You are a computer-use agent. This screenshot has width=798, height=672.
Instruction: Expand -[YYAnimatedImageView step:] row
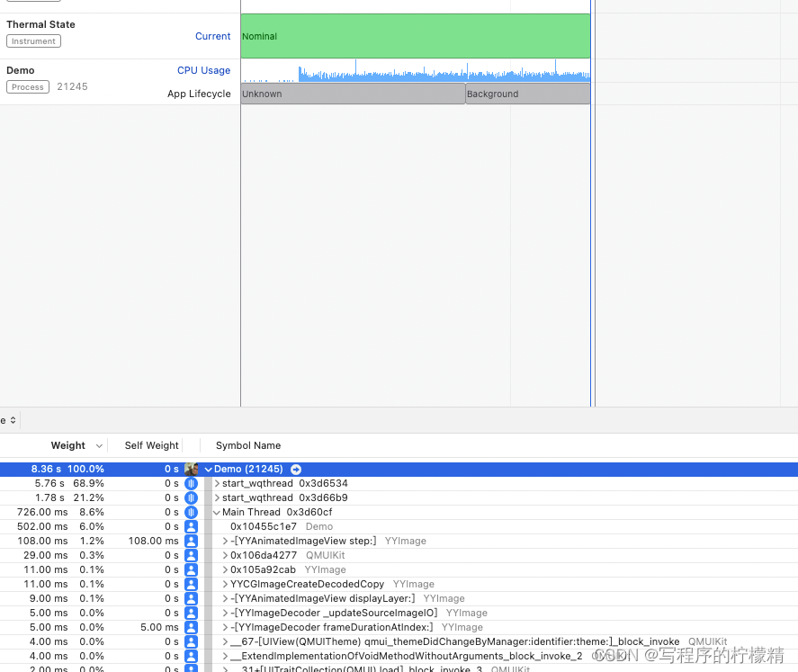point(225,541)
